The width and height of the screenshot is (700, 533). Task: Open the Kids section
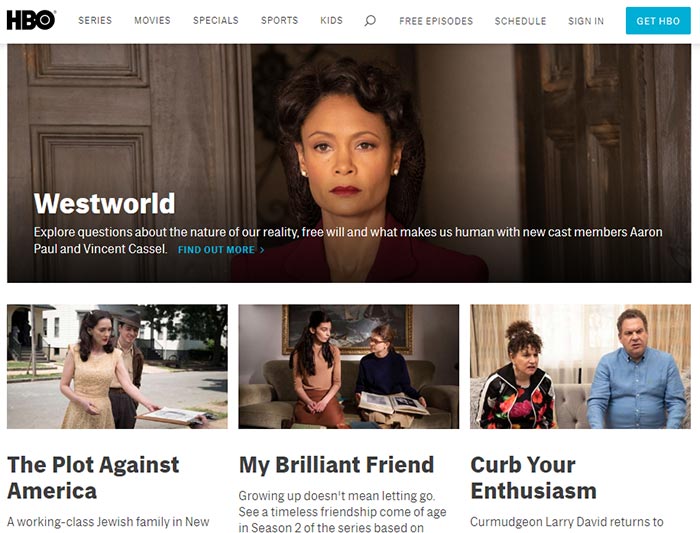(331, 21)
